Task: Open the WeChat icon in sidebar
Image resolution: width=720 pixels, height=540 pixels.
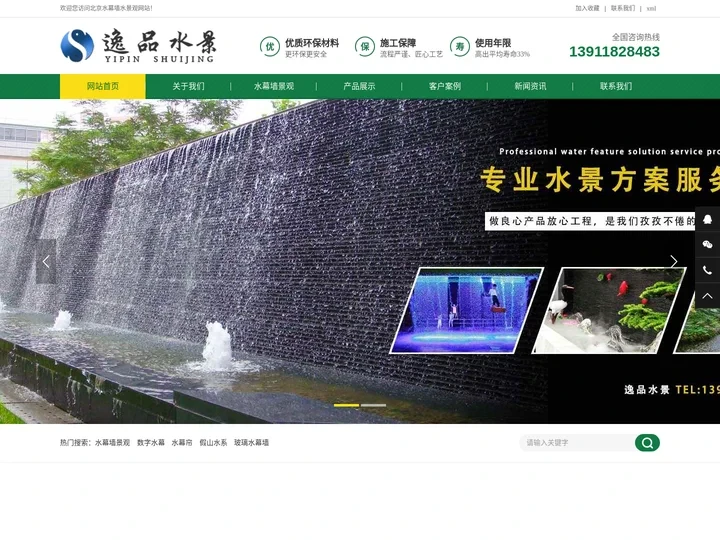Action: pyautogui.click(x=707, y=244)
